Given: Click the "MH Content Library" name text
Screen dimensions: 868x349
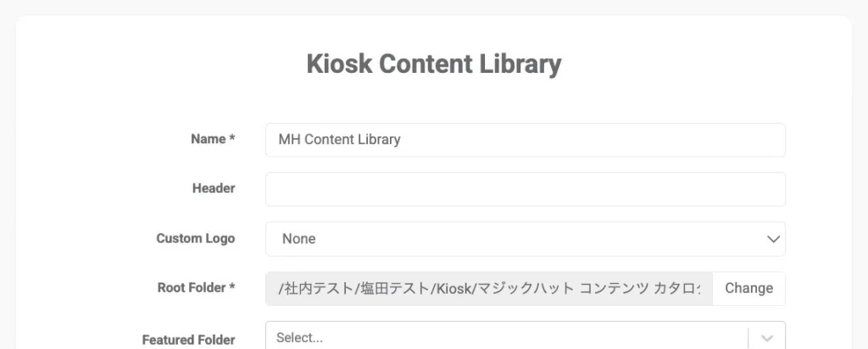Looking at the screenshot, I should pyautogui.click(x=339, y=140).
